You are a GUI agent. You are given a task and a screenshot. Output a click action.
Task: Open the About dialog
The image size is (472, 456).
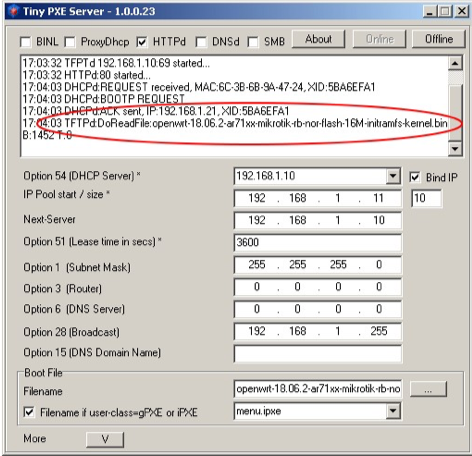[318, 39]
